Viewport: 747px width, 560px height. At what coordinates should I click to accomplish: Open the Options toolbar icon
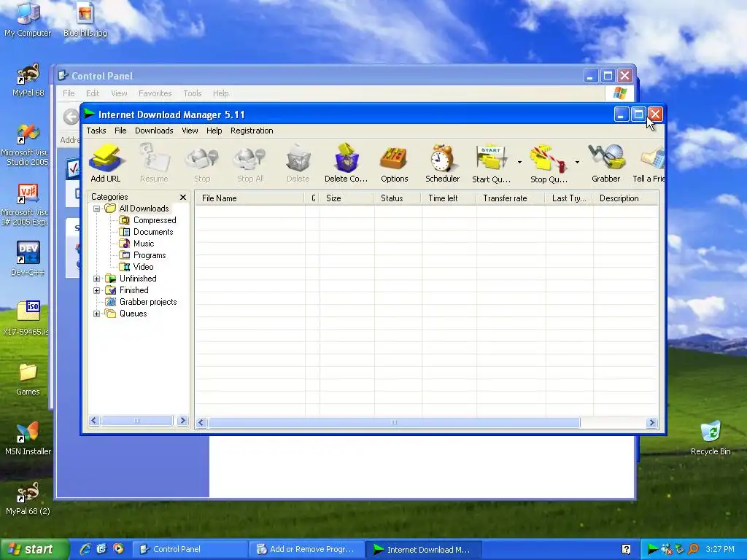point(395,163)
